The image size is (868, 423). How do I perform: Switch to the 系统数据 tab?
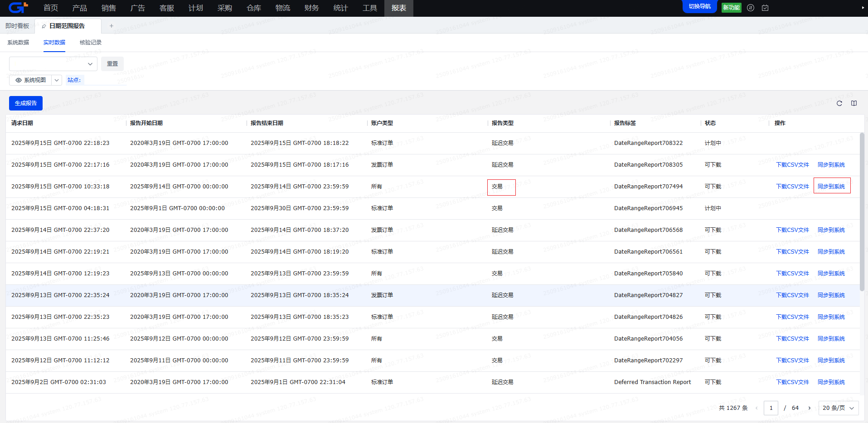coord(18,43)
